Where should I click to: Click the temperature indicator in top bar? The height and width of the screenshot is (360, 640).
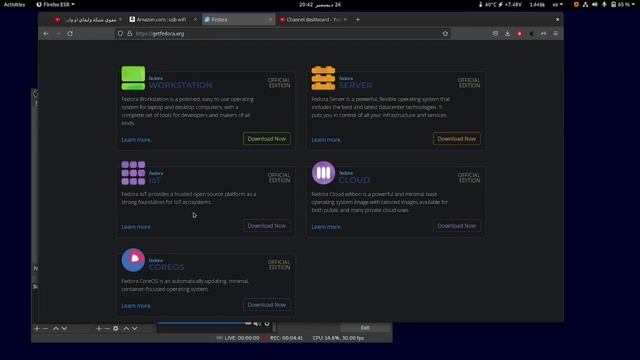click(487, 4)
